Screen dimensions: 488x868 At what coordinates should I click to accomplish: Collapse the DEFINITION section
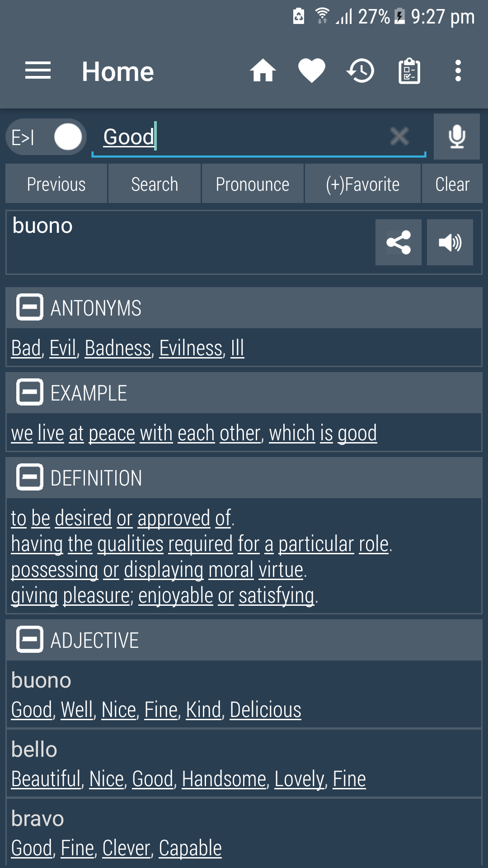(x=30, y=477)
